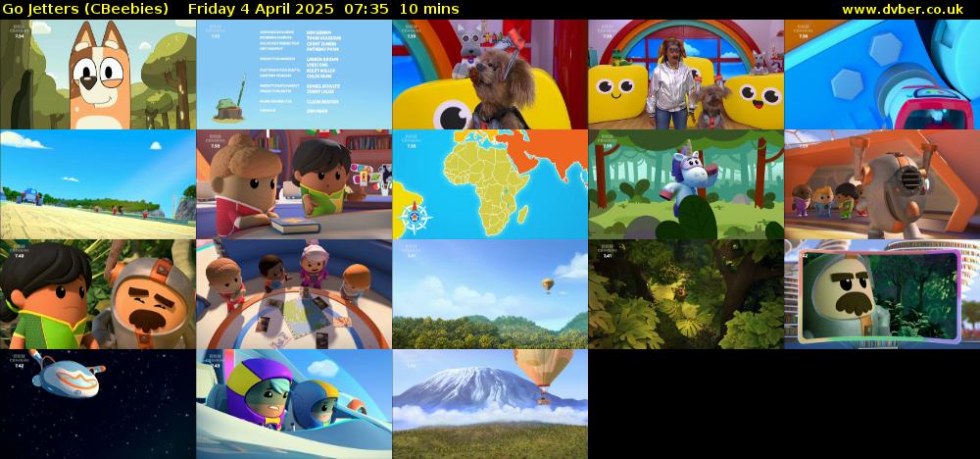This screenshot has width=980, height=459.
Task: Select the presenter in silver jacket thumbnail
Action: coord(686,75)
